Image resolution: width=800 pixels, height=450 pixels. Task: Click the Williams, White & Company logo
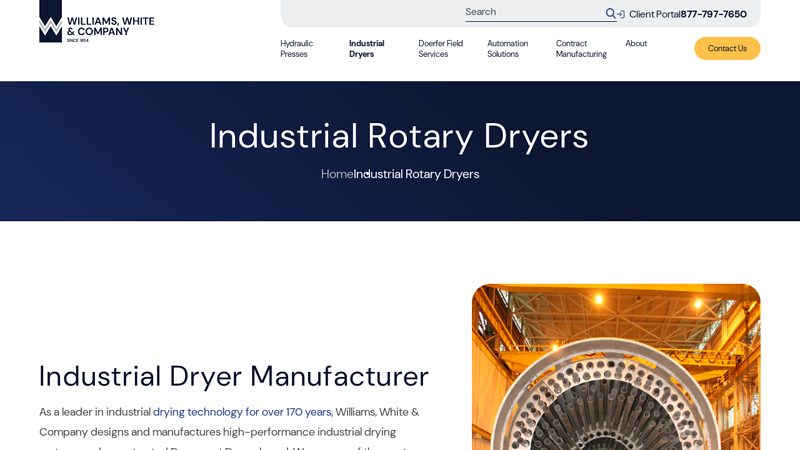(x=97, y=21)
